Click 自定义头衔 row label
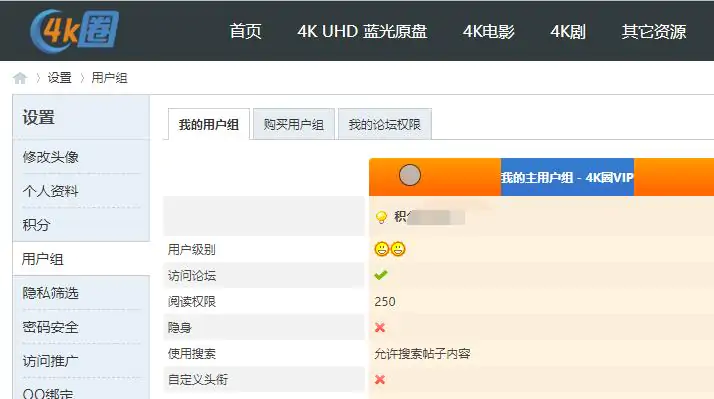Image resolution: width=714 pixels, height=399 pixels. (x=198, y=379)
